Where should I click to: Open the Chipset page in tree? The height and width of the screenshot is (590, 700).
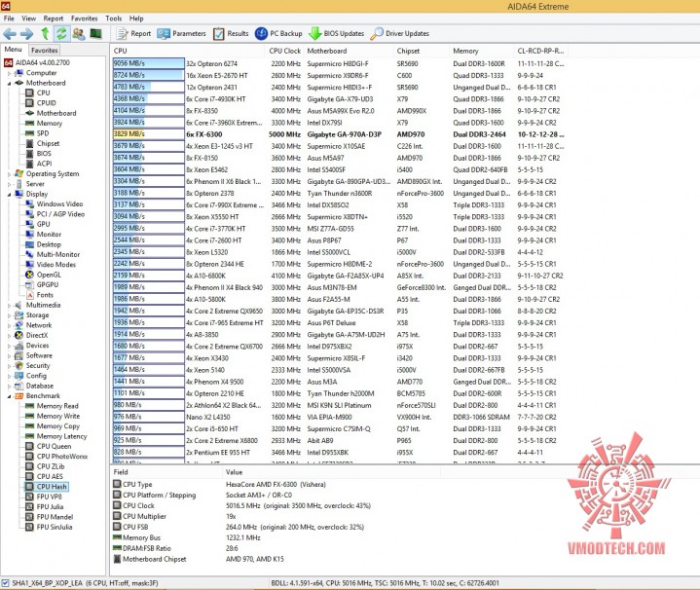[x=48, y=144]
